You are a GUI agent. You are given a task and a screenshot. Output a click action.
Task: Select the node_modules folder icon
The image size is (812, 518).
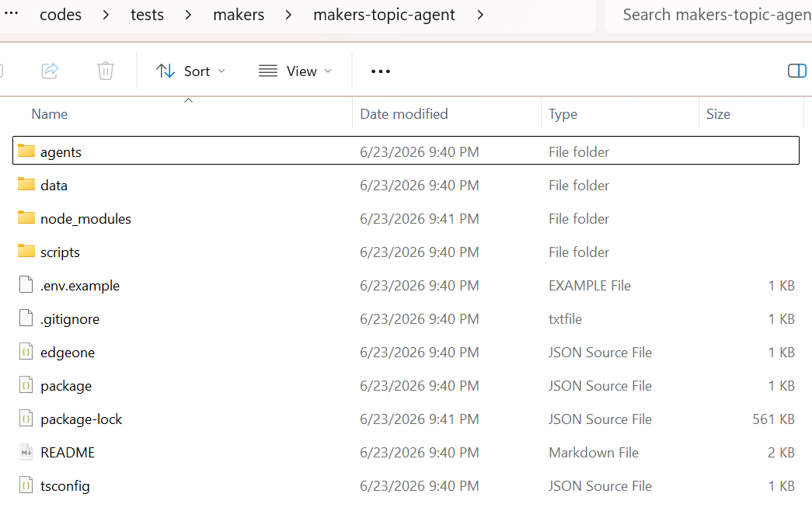pos(26,217)
